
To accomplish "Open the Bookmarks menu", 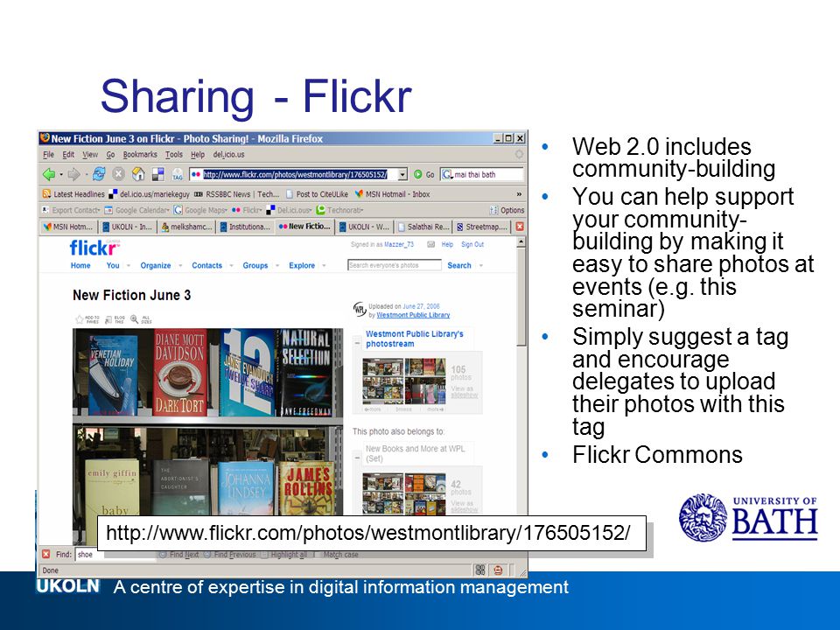I will click(140, 154).
